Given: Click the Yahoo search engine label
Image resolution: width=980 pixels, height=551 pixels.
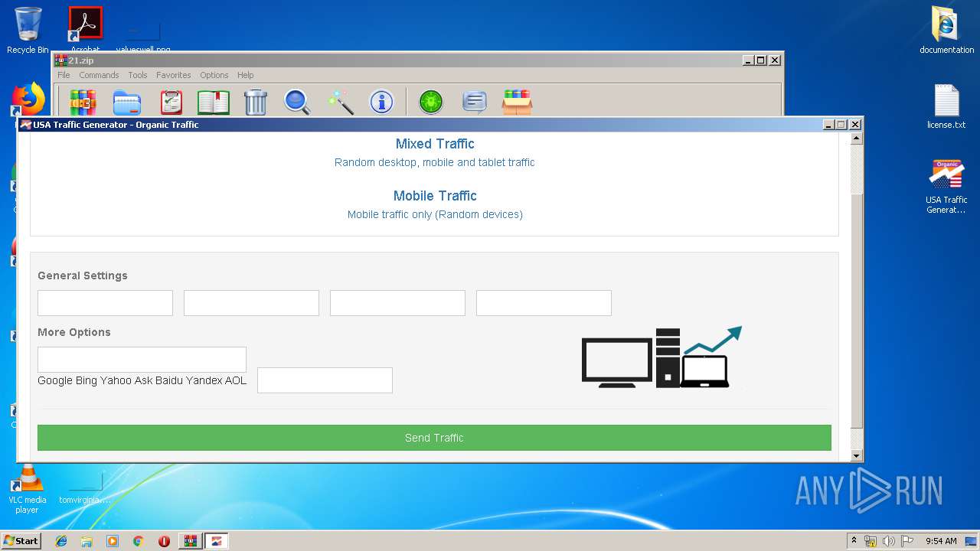Looking at the screenshot, I should [x=116, y=380].
